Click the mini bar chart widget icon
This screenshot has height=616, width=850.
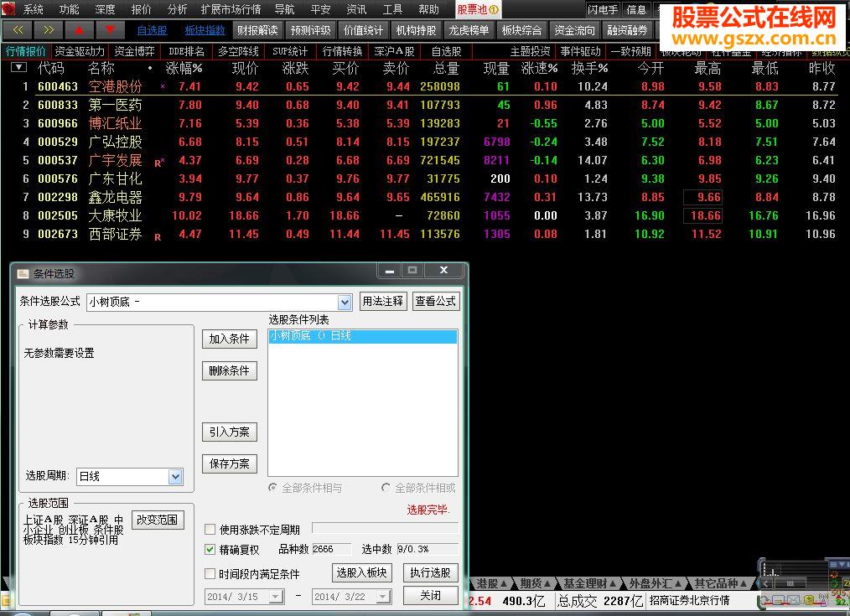(770, 569)
